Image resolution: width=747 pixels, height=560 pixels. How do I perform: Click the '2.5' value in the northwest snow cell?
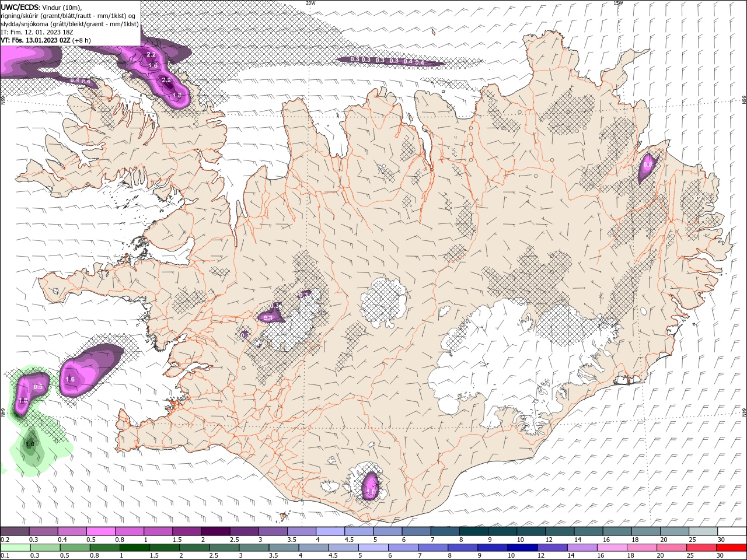[x=166, y=80]
